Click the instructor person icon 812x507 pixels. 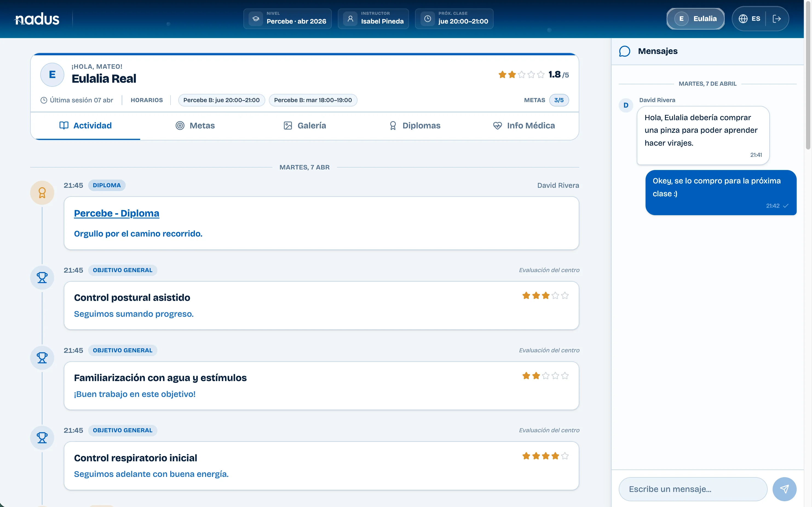[x=350, y=19]
